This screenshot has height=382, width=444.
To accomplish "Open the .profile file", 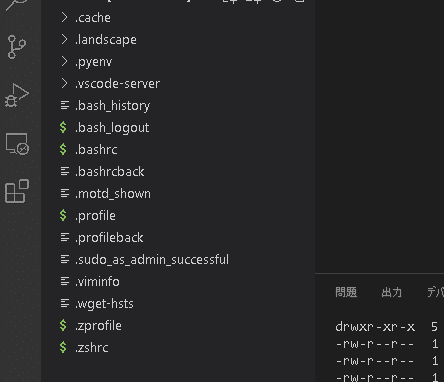I will click(95, 216).
